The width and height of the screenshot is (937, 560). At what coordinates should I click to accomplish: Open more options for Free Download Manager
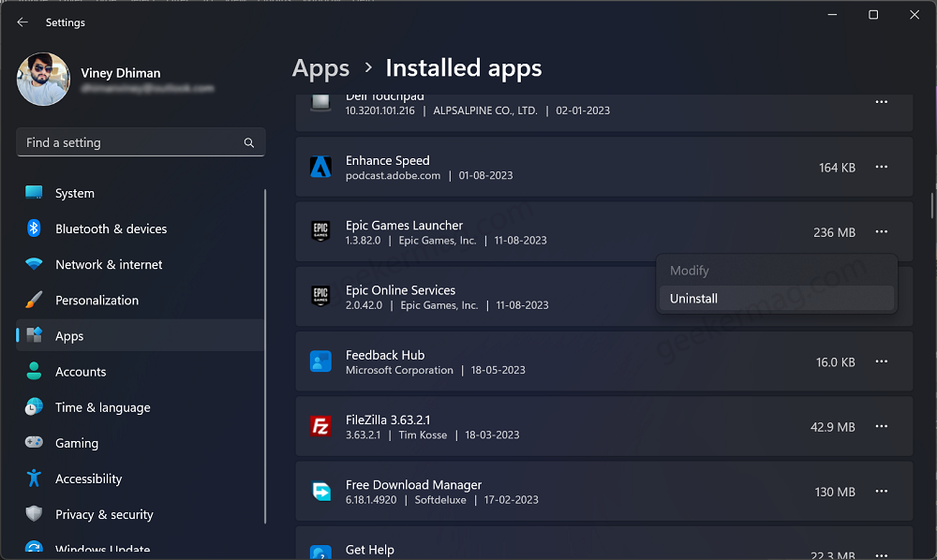click(882, 492)
